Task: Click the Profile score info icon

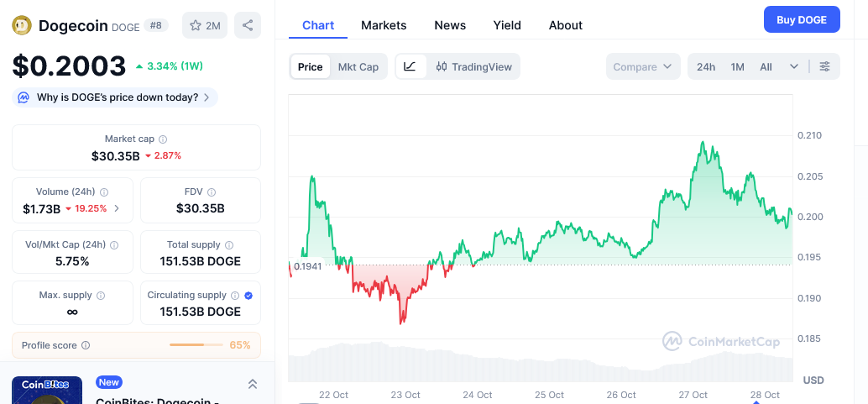Action: [x=86, y=345]
